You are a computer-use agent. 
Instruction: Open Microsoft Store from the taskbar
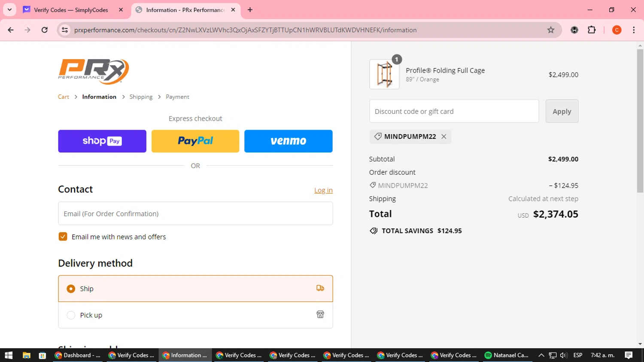click(42, 355)
